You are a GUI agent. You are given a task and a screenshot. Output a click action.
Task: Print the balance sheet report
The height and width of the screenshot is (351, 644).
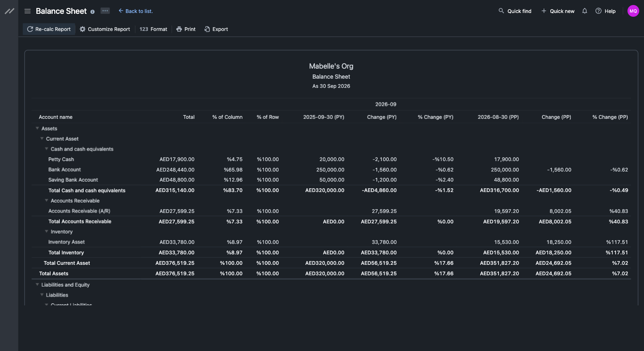pyautogui.click(x=186, y=29)
